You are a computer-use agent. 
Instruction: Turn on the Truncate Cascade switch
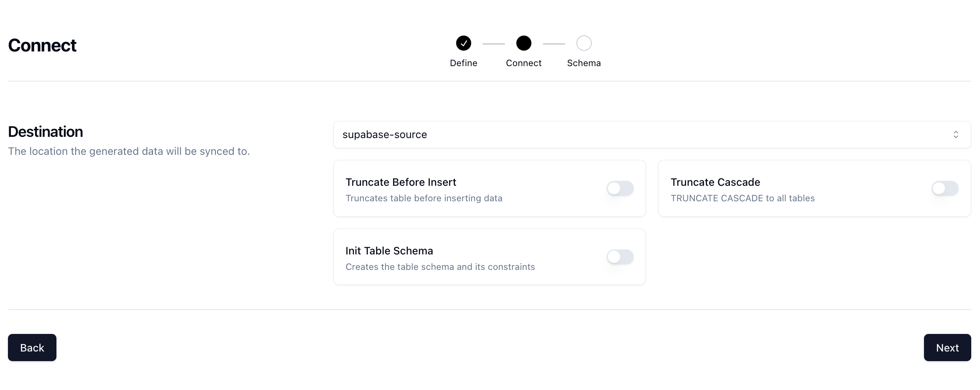(945, 188)
